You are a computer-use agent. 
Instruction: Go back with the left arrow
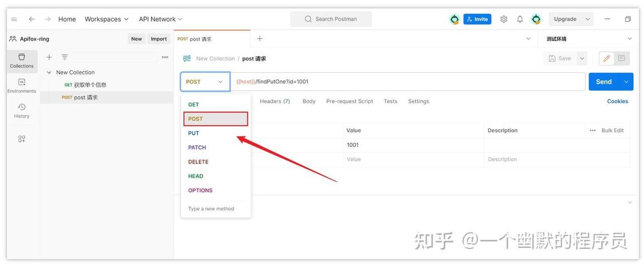click(31, 19)
